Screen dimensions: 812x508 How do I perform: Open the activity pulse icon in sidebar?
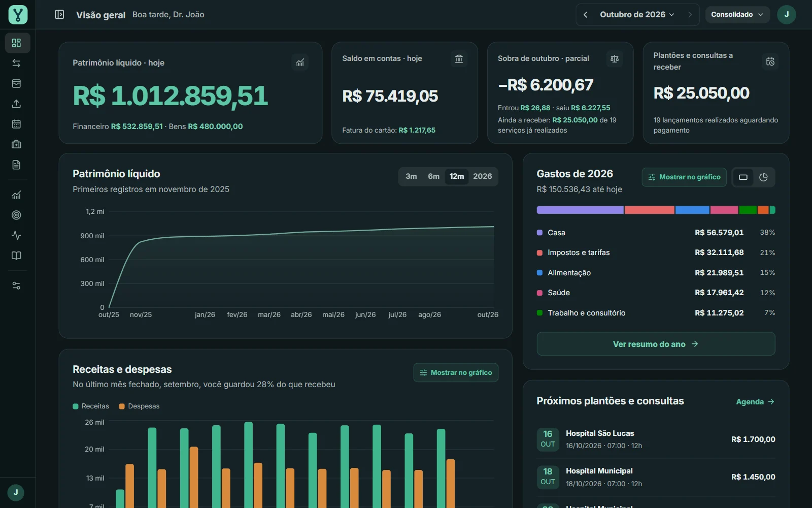tap(17, 236)
